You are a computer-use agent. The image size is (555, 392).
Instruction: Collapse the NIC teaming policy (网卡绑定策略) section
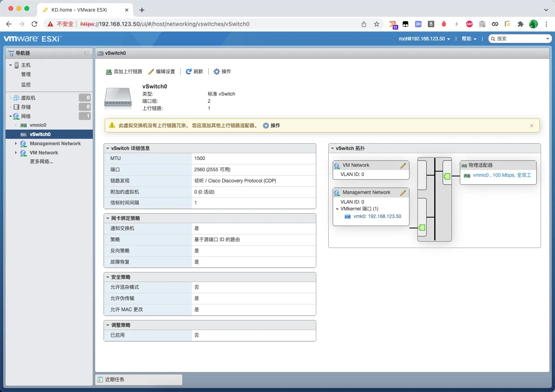tap(108, 218)
